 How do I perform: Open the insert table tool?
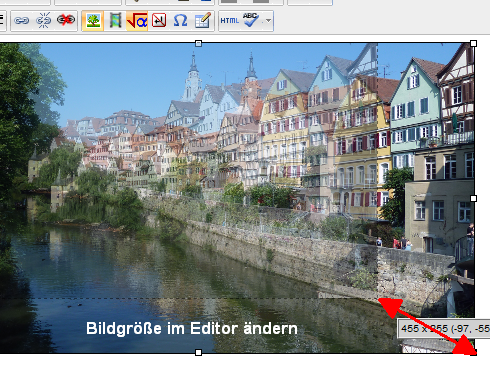(x=202, y=21)
